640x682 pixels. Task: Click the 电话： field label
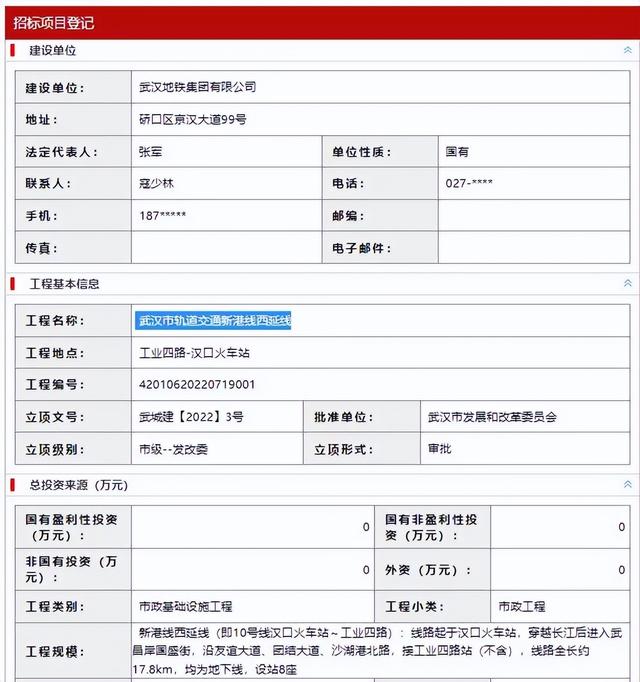pyautogui.click(x=348, y=184)
